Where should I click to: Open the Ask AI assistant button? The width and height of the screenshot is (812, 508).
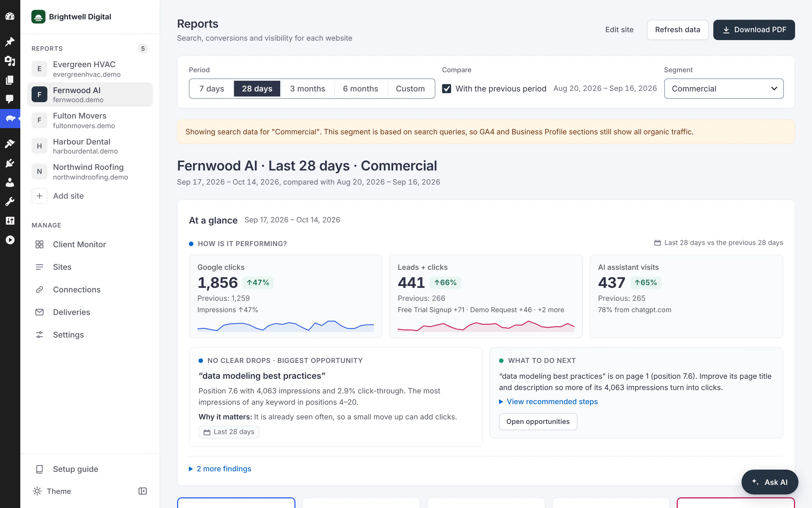pyautogui.click(x=770, y=482)
